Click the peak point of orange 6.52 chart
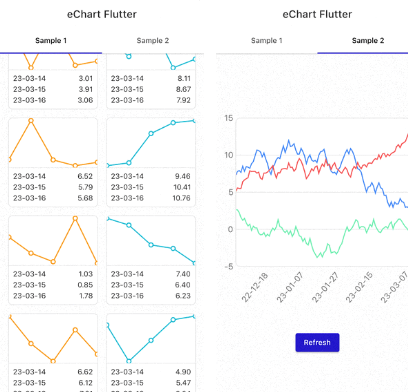 31,121
